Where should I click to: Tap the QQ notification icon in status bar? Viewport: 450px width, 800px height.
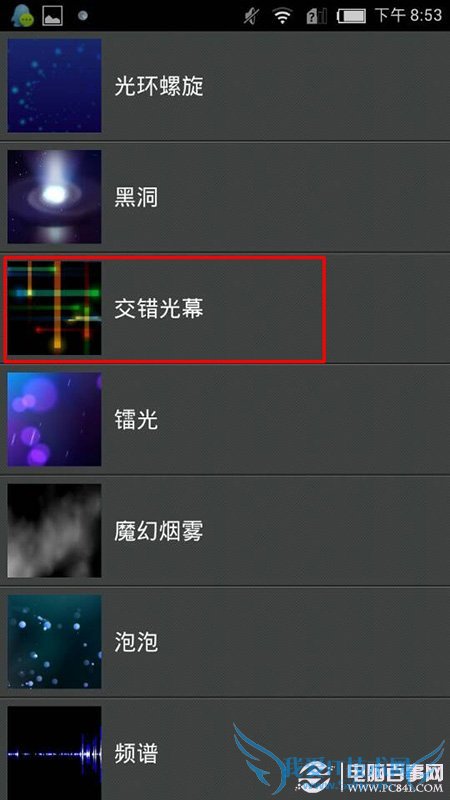pos(22,15)
